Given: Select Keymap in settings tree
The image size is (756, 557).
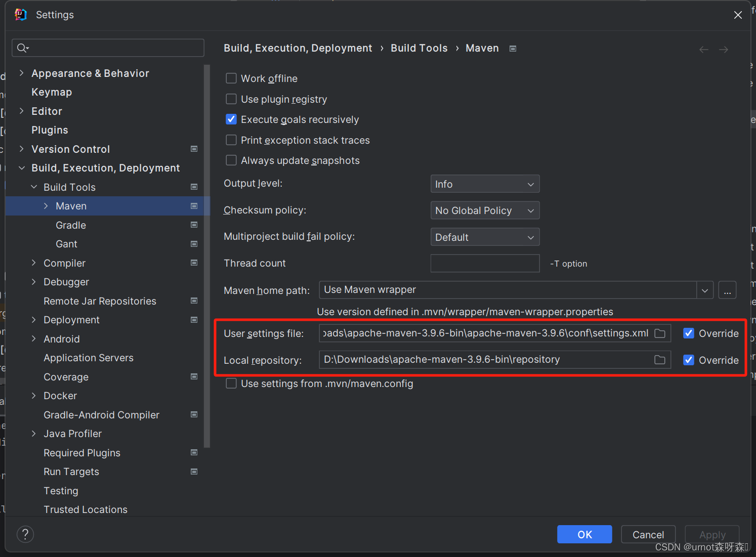Looking at the screenshot, I should pos(52,92).
